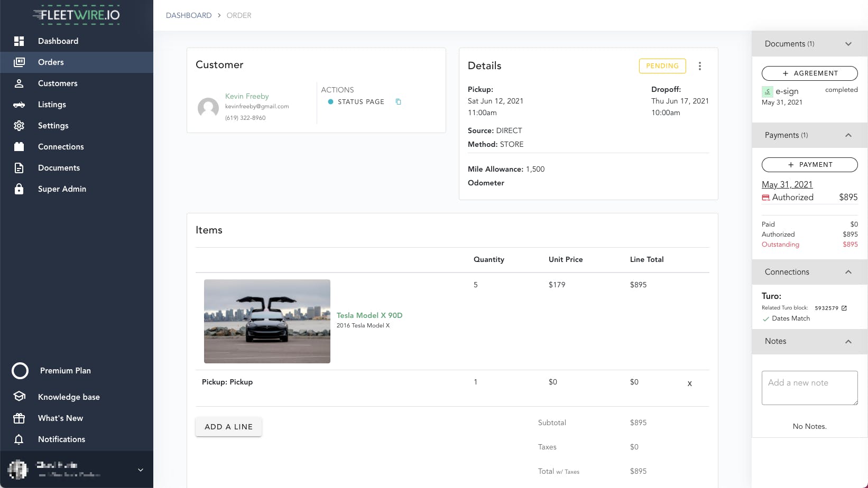Select Dashboard in the sidebar menu
Image resolution: width=868 pixels, height=488 pixels.
pyautogui.click(x=19, y=41)
